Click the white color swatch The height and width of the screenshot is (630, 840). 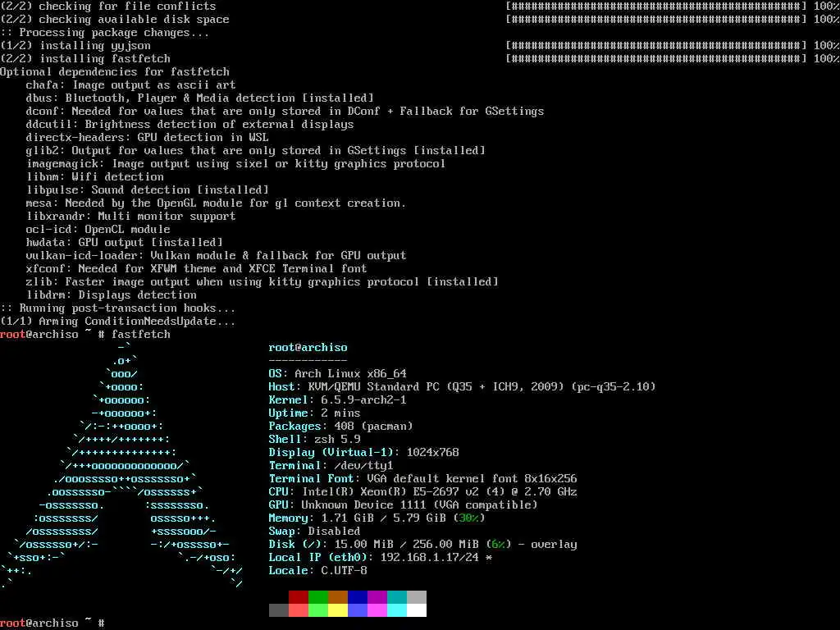coord(417,610)
